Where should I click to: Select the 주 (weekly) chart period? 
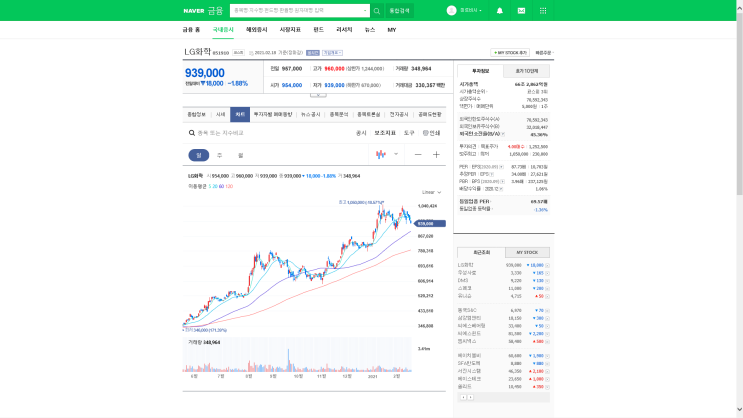point(219,155)
